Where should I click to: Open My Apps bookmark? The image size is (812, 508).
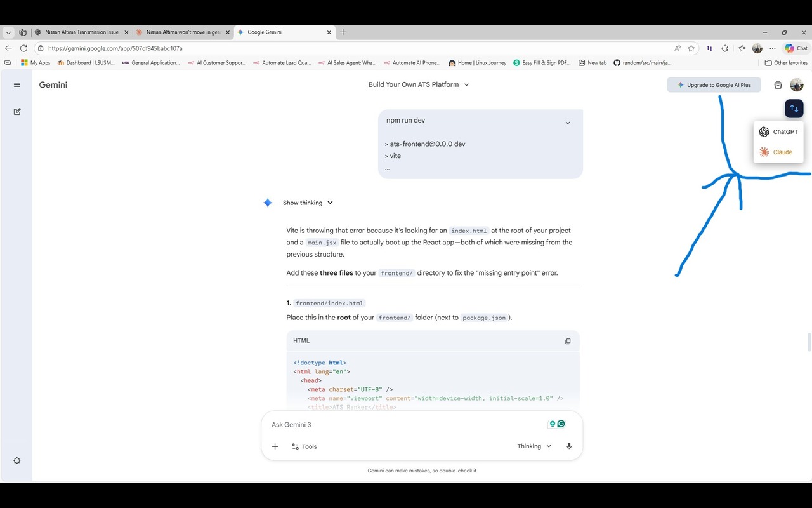click(x=36, y=63)
